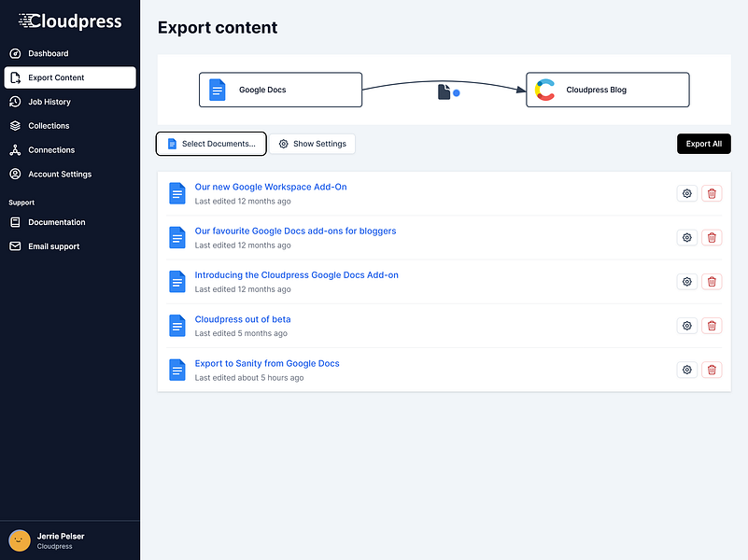This screenshot has height=560, width=748.
Task: Open settings gear for Introducing Cloudpress row
Action: pyautogui.click(x=687, y=282)
